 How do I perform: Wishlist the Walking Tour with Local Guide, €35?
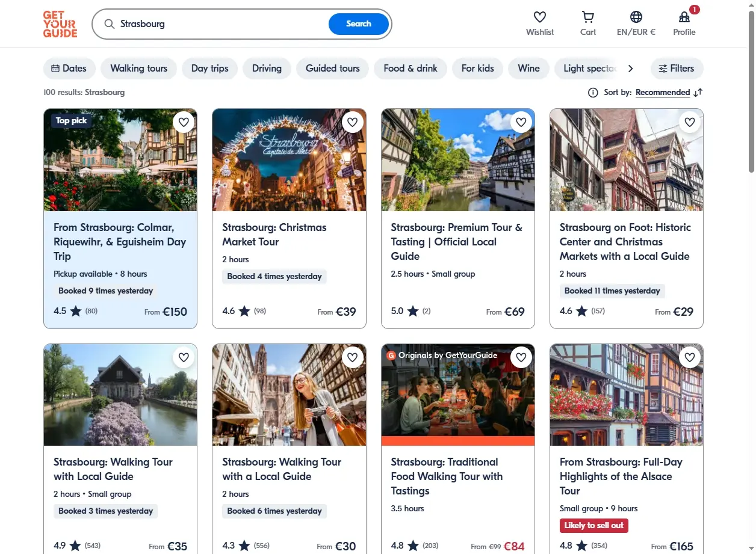(184, 357)
